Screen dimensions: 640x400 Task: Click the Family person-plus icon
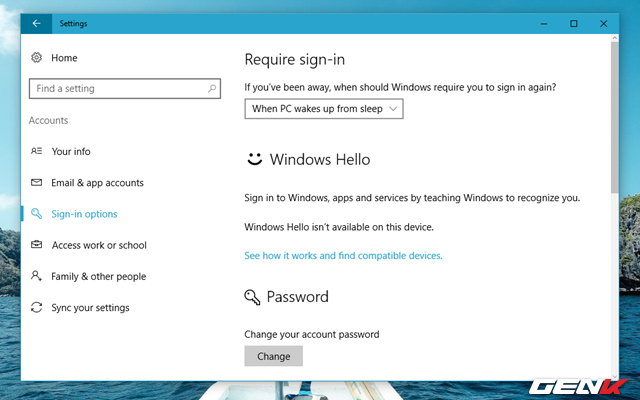coord(36,276)
